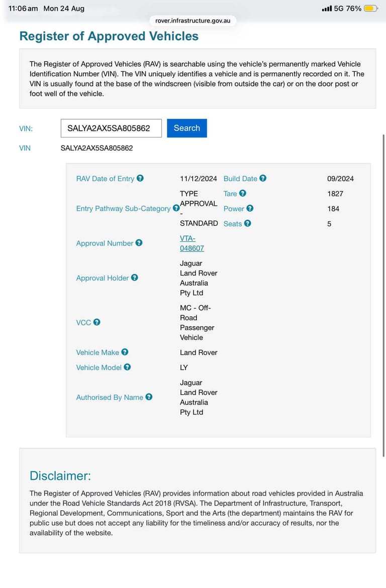Tap the battery status icon
Image resolution: width=386 pixels, height=588 pixels.
[370, 8]
